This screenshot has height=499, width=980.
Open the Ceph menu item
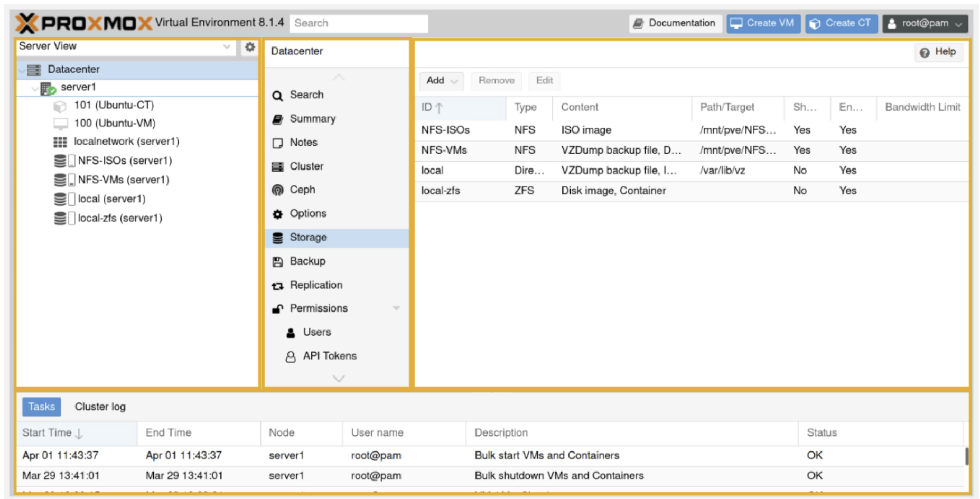click(337, 190)
